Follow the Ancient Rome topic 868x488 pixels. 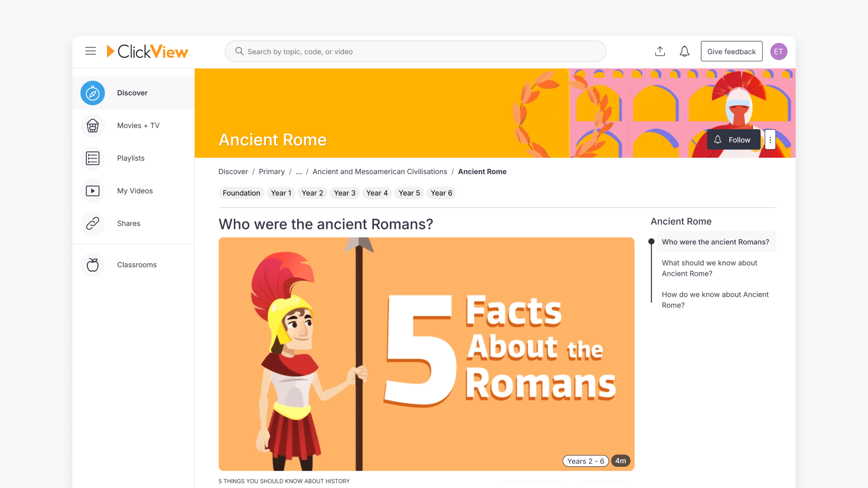click(x=733, y=140)
